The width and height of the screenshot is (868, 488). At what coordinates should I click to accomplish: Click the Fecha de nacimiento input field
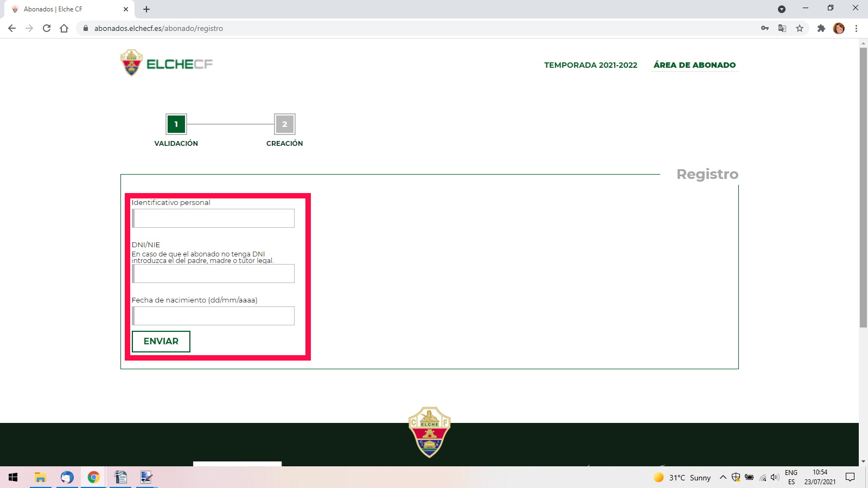tap(213, 315)
